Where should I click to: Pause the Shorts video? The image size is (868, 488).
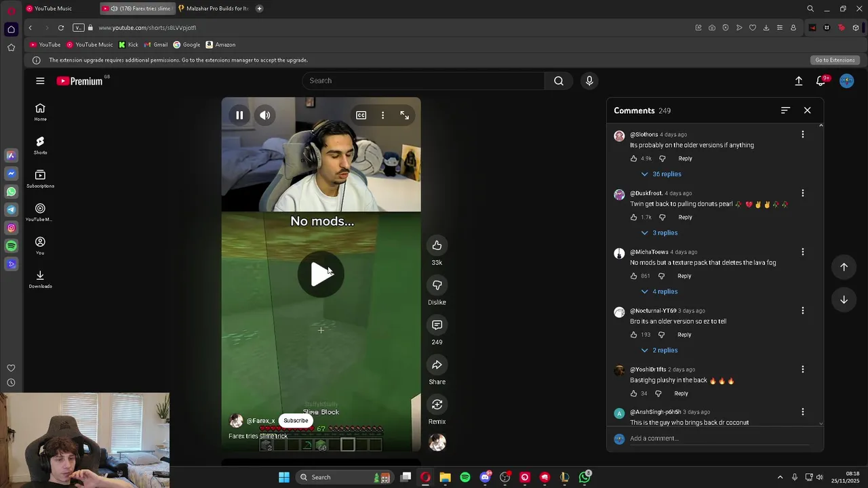pos(239,115)
